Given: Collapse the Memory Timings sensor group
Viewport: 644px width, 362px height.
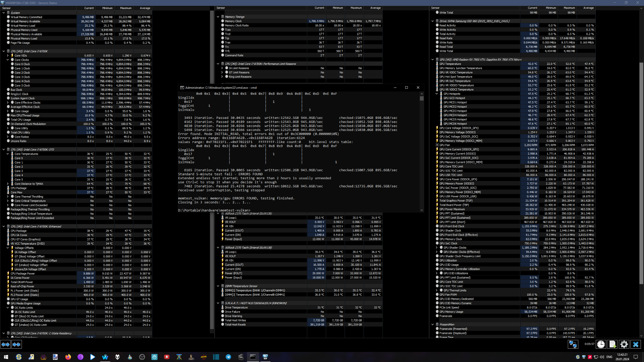Looking at the screenshot, I should [218, 17].
